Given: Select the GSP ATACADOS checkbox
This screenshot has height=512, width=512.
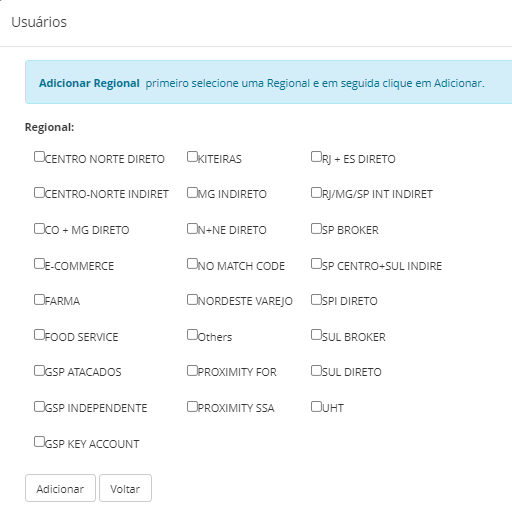Looking at the screenshot, I should [39, 371].
